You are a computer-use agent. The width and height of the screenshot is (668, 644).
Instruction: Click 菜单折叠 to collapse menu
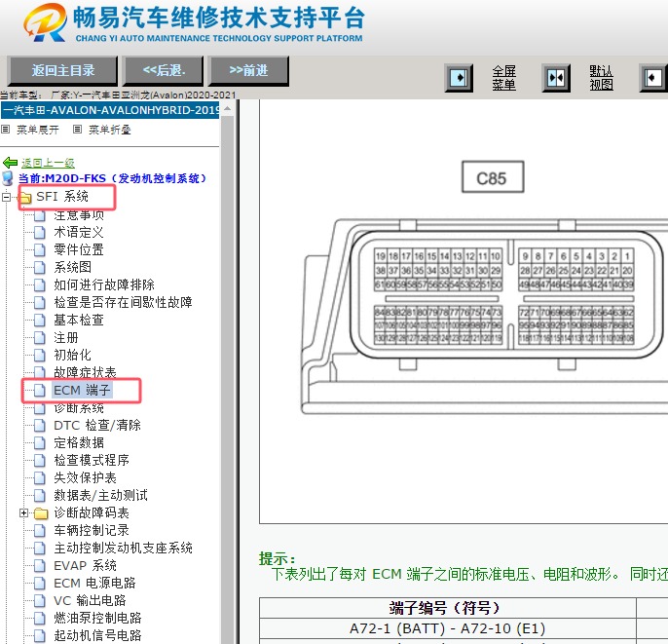(109, 130)
